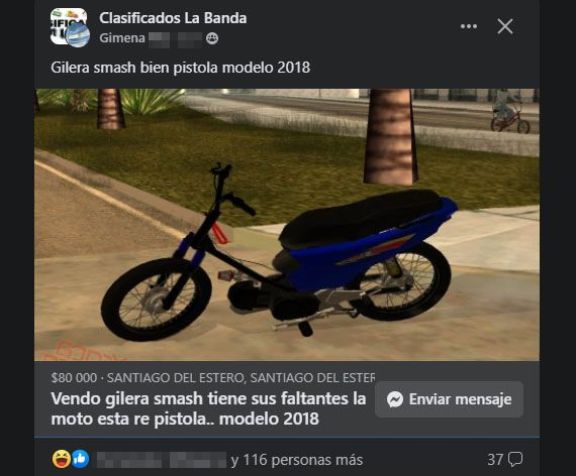Click the laughing Haha reaction icon
The width and height of the screenshot is (576, 476).
(x=61, y=459)
